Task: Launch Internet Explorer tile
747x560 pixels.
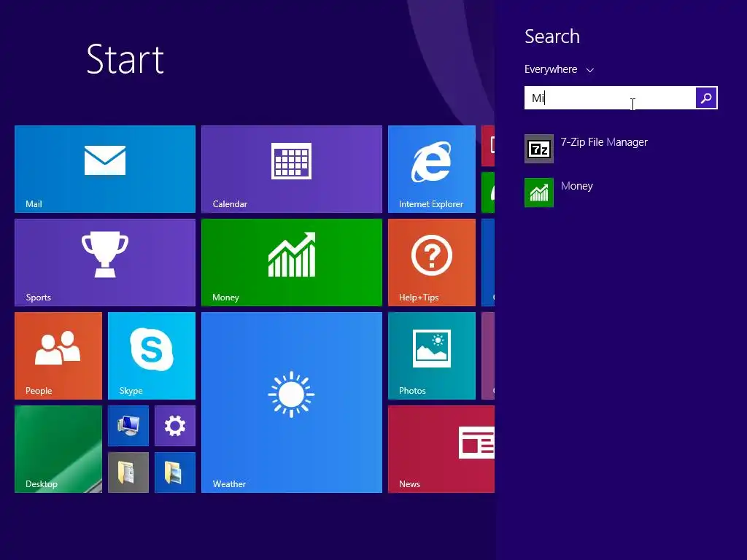Action: [x=432, y=169]
